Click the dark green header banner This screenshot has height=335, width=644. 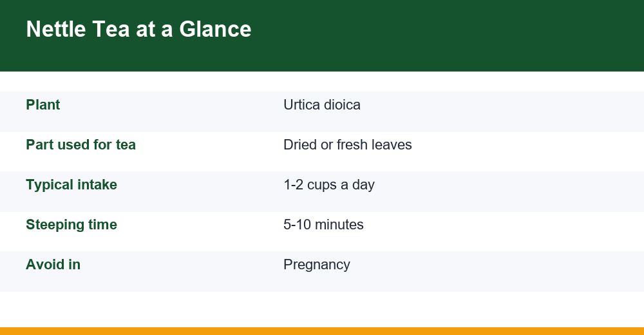[322, 36]
